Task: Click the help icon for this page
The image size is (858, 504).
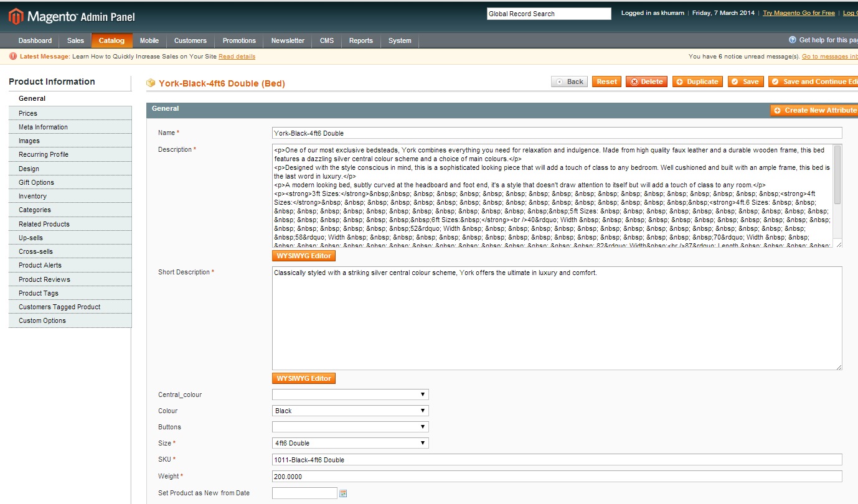Action: point(793,40)
